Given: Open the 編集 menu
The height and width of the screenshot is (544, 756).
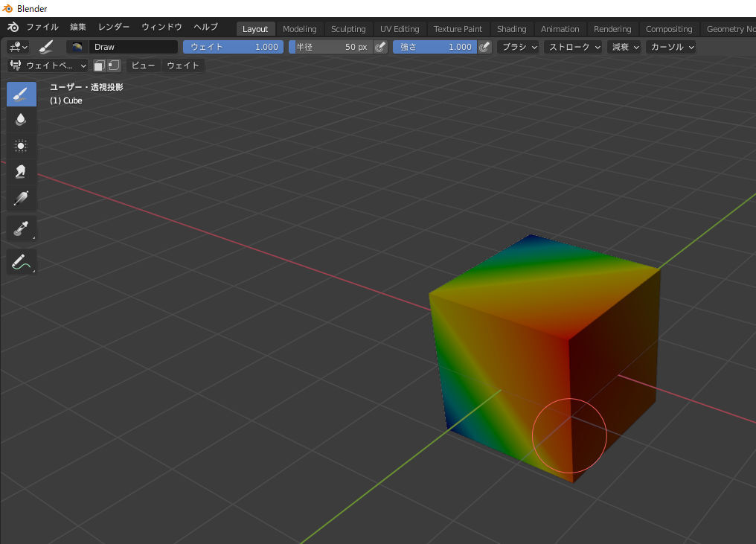Looking at the screenshot, I should click(x=77, y=27).
